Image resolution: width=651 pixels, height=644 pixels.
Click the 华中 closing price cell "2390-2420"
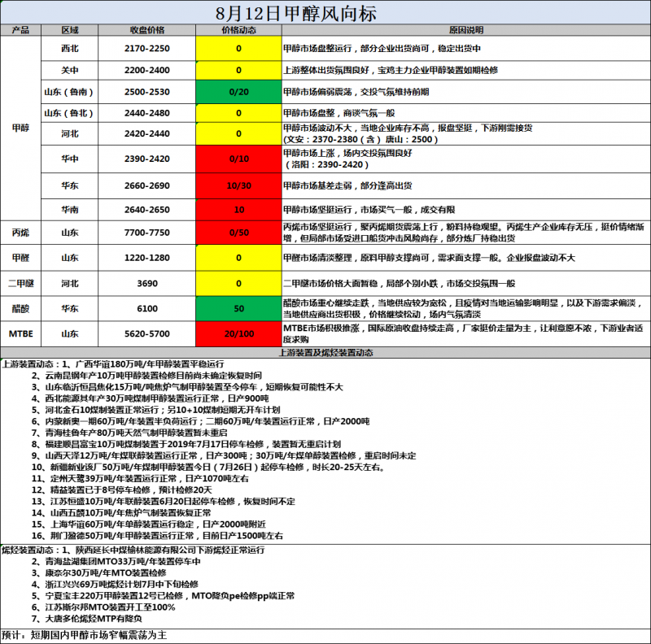pyautogui.click(x=147, y=159)
